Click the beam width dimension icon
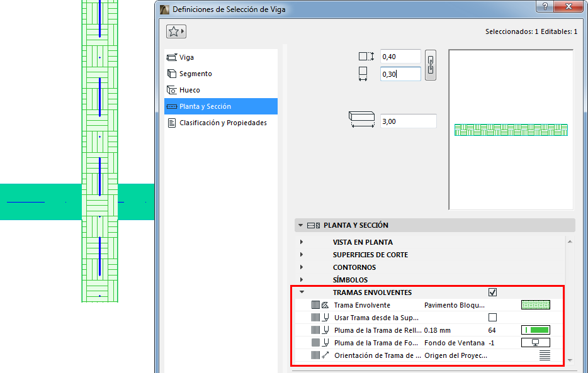This screenshot has height=373, width=588. click(363, 74)
